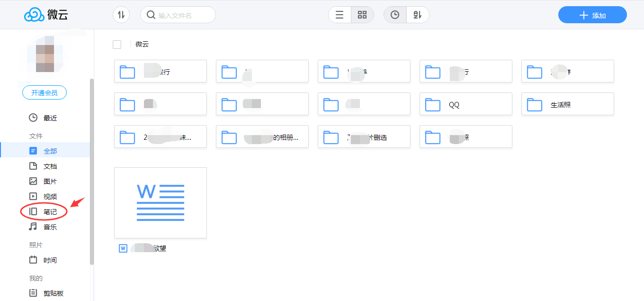Click the document name ending 欲望
644x301 pixels.
[x=149, y=248]
